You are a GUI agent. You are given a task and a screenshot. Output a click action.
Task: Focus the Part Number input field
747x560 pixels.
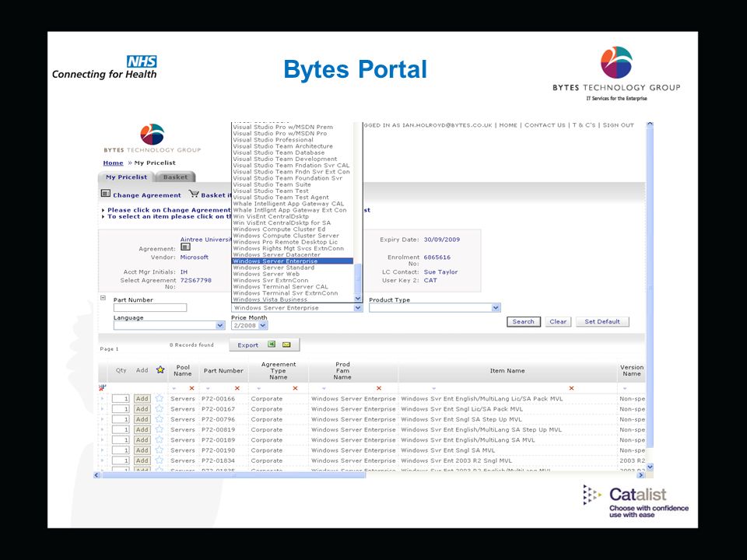point(150,308)
